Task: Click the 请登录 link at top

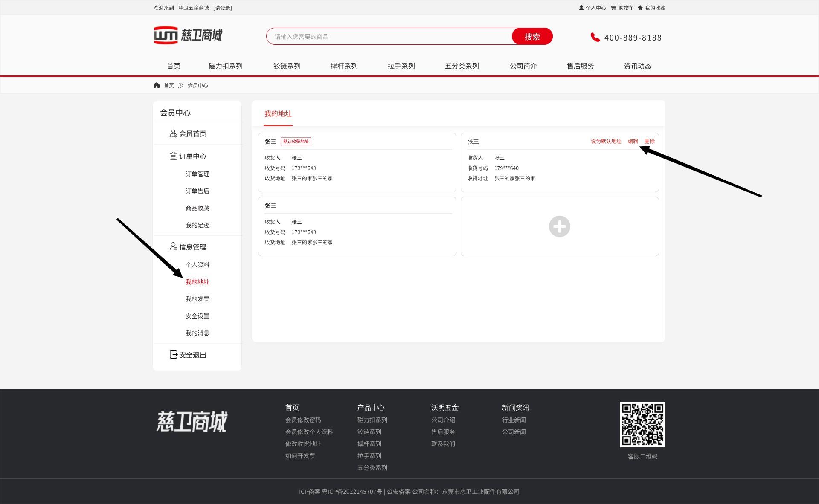Action: (223, 8)
